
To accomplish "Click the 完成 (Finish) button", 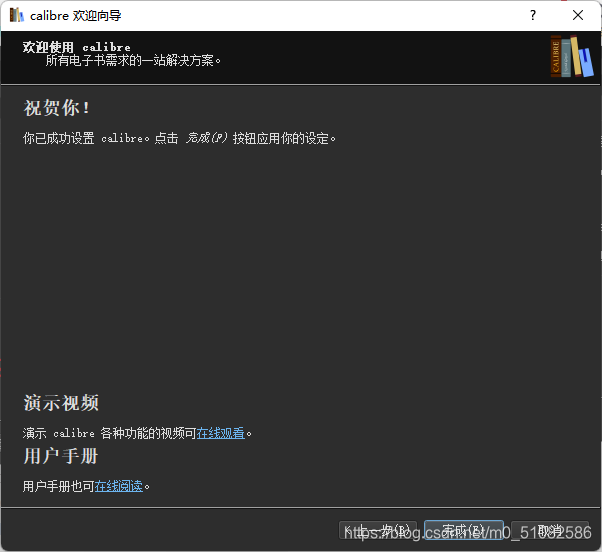I will pyautogui.click(x=463, y=530).
